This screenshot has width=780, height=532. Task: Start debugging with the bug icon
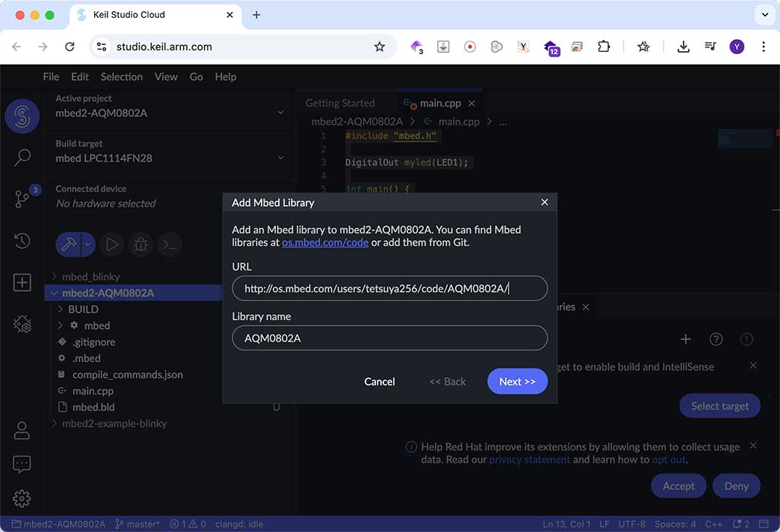141,245
